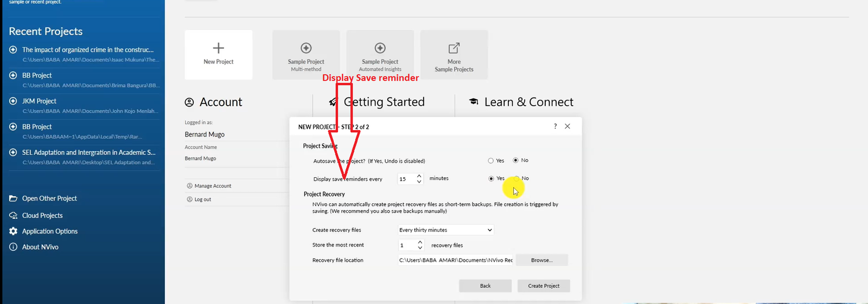Select Yes for Autosave the project
This screenshot has width=868, height=304.
tap(491, 161)
